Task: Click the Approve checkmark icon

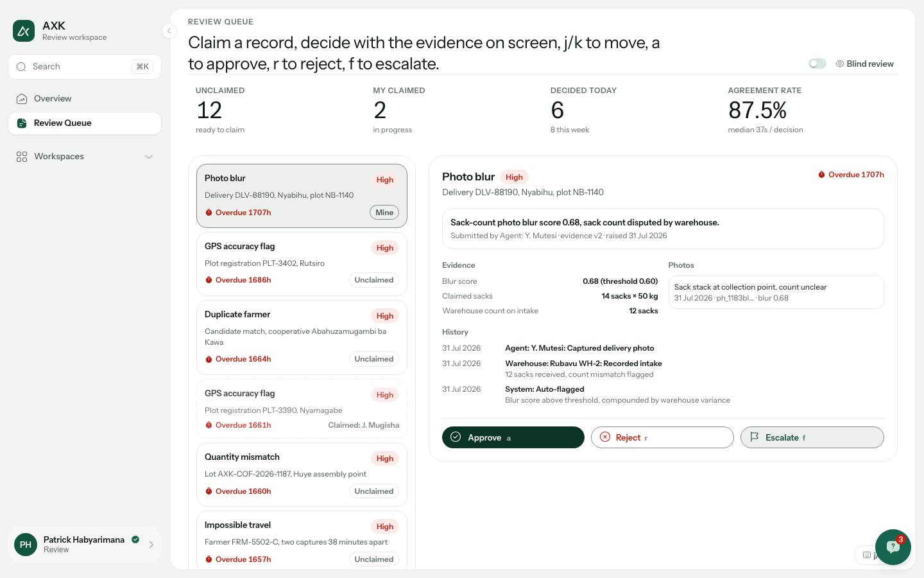Action: (x=456, y=437)
